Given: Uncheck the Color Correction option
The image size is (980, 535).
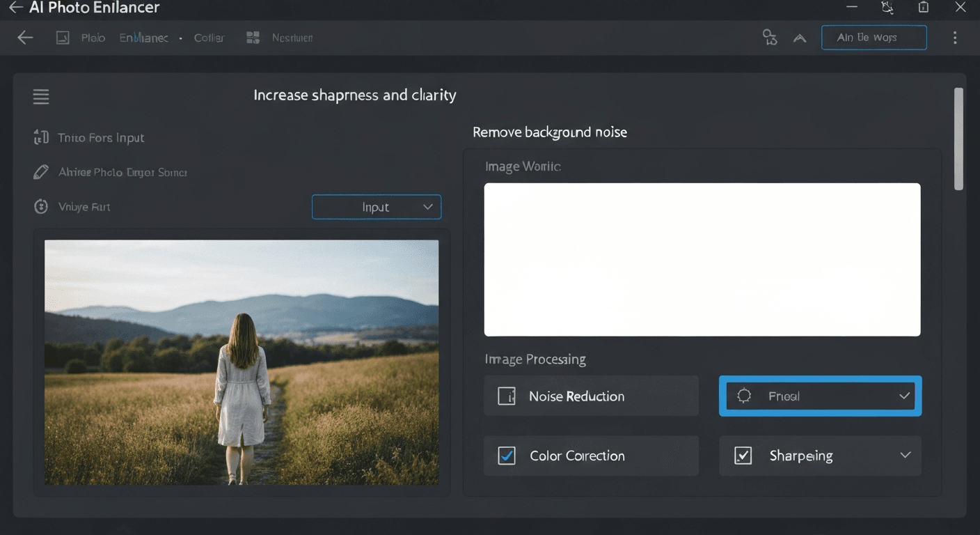Looking at the screenshot, I should point(507,456).
